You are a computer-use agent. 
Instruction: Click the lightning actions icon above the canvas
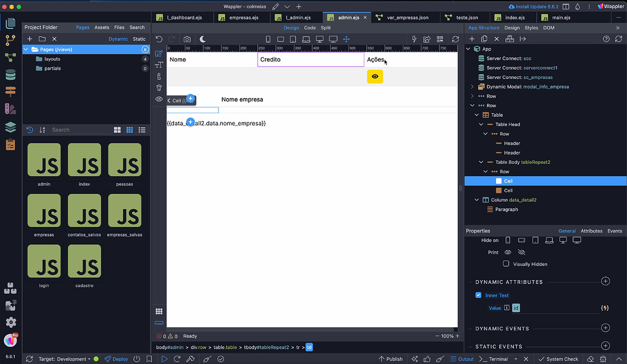click(414, 38)
